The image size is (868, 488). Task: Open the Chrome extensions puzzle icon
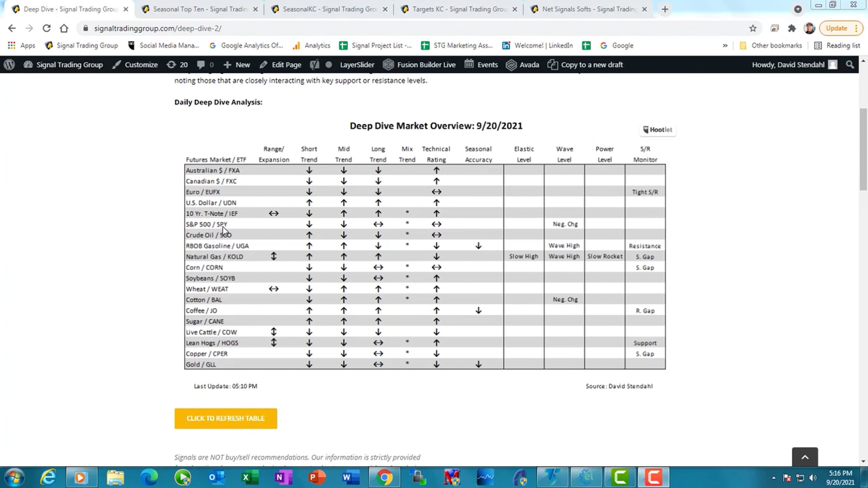(792, 28)
